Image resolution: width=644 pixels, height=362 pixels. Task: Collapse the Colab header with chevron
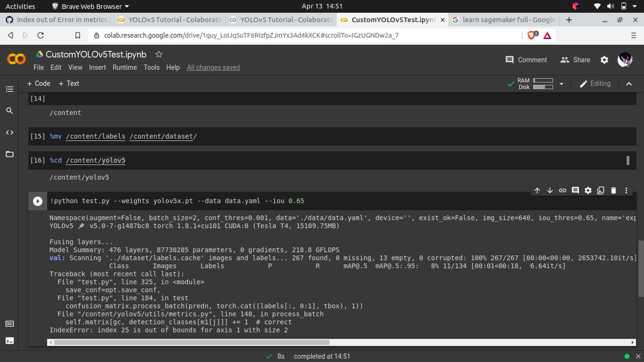pos(629,84)
